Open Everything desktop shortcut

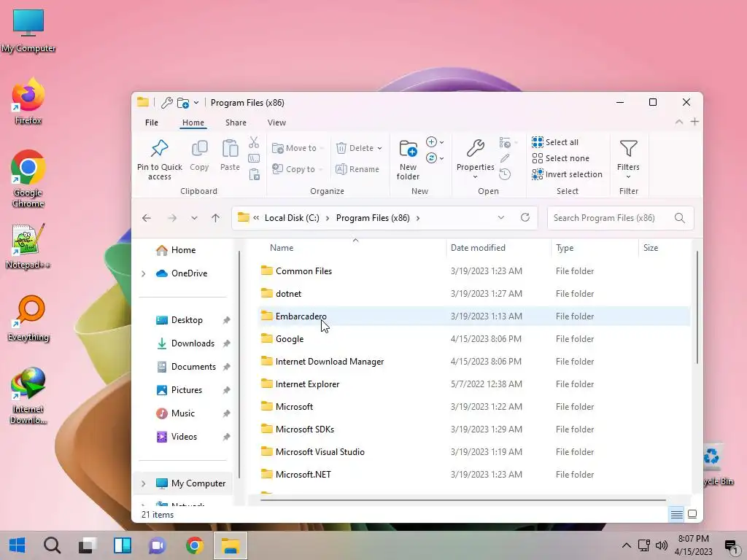coord(28,319)
